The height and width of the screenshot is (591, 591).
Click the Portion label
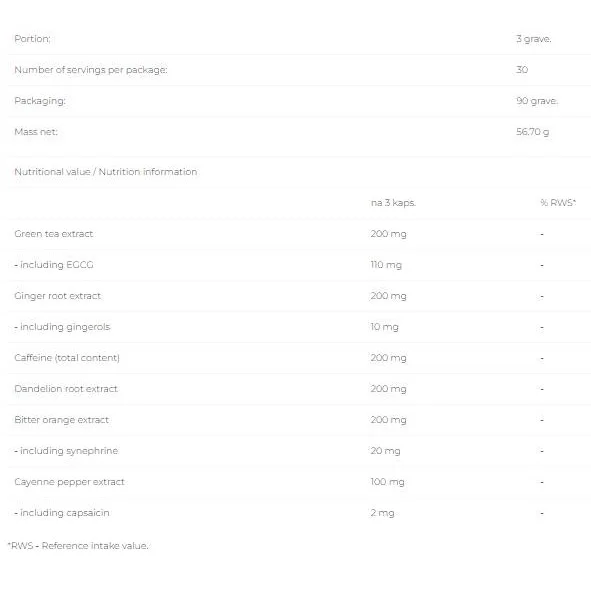[32, 39]
